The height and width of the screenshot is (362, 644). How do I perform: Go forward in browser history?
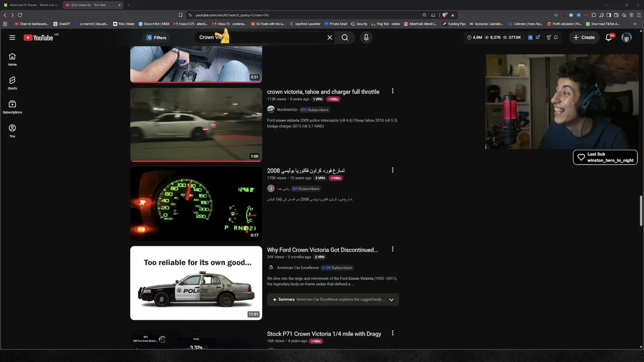click(x=12, y=15)
